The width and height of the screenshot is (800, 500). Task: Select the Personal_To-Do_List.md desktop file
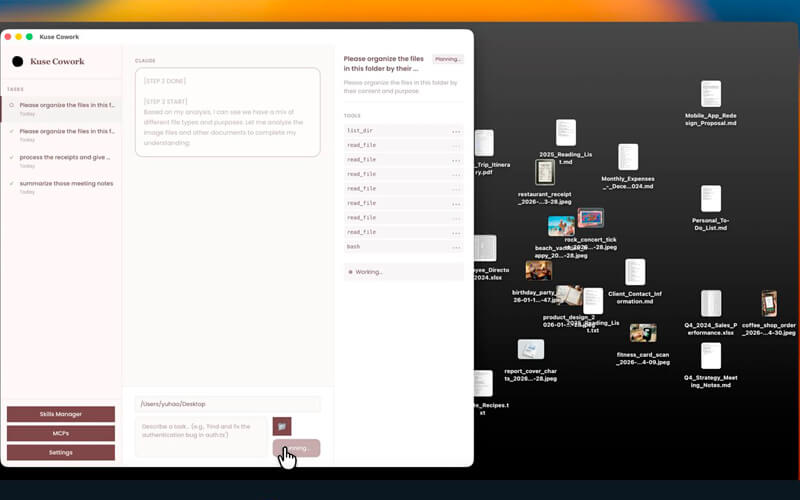[711, 199]
